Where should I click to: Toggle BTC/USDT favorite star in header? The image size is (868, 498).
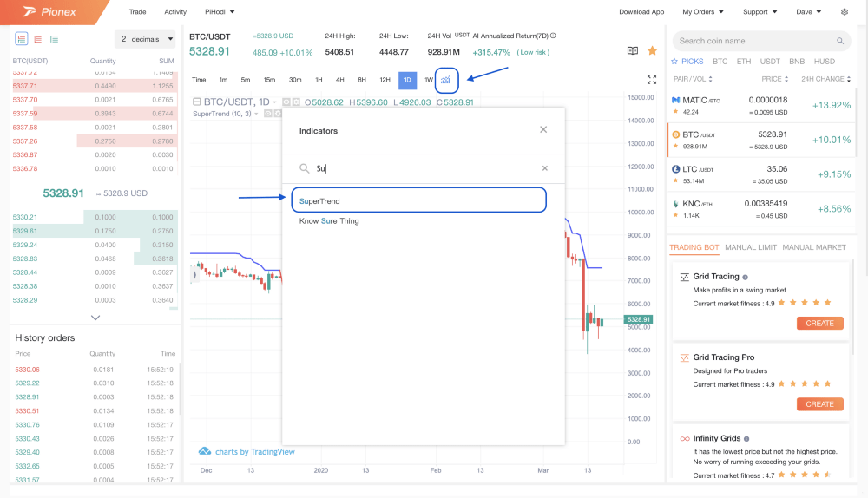652,51
